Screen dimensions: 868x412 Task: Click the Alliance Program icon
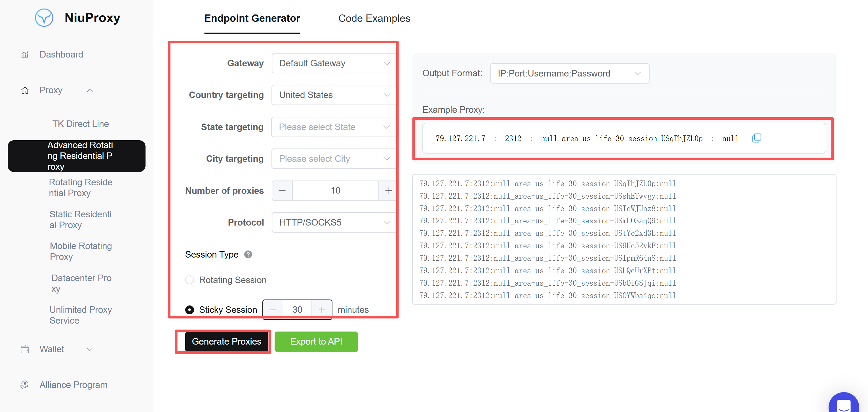click(x=25, y=385)
